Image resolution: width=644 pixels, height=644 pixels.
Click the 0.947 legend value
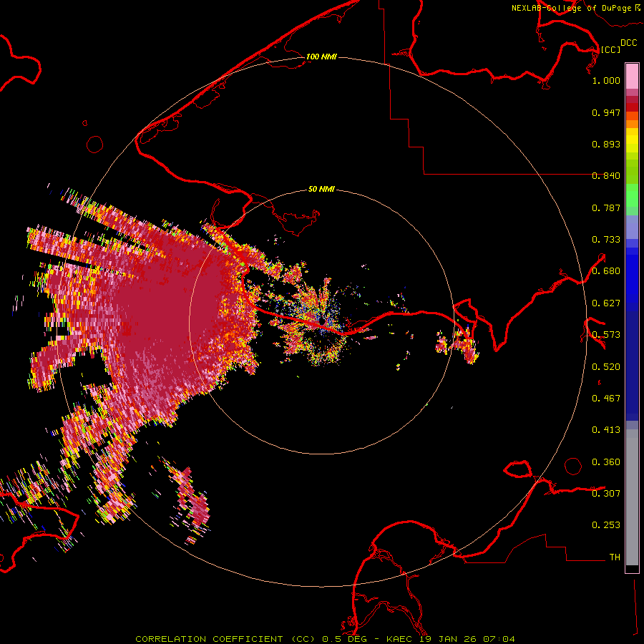(x=606, y=112)
